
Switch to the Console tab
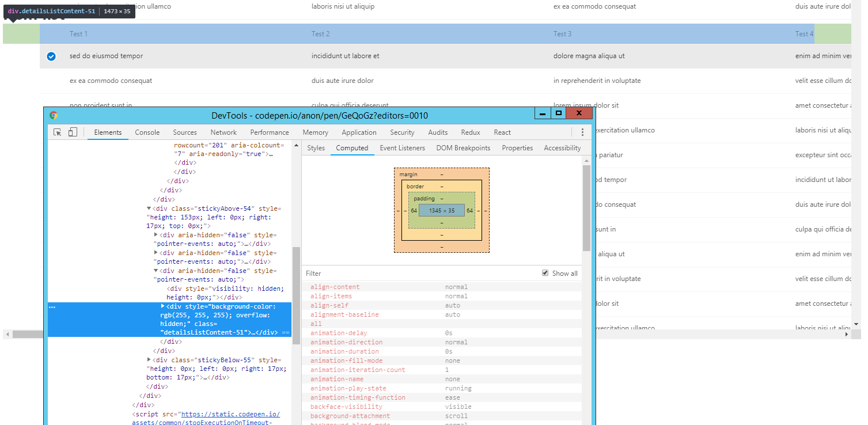(147, 132)
